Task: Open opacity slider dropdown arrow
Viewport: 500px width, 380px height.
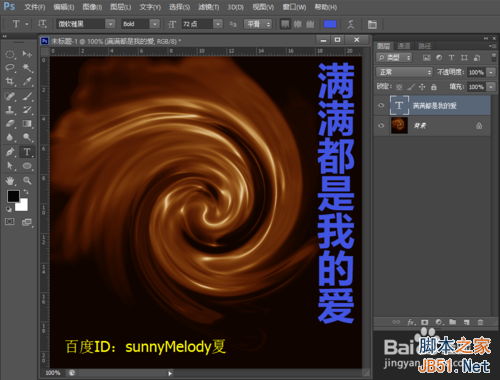Action: pos(491,72)
